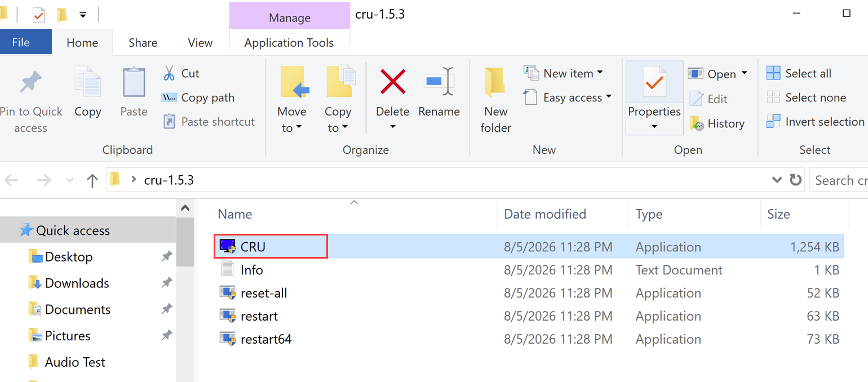
Task: Click the red Delete X icon
Action: click(393, 82)
